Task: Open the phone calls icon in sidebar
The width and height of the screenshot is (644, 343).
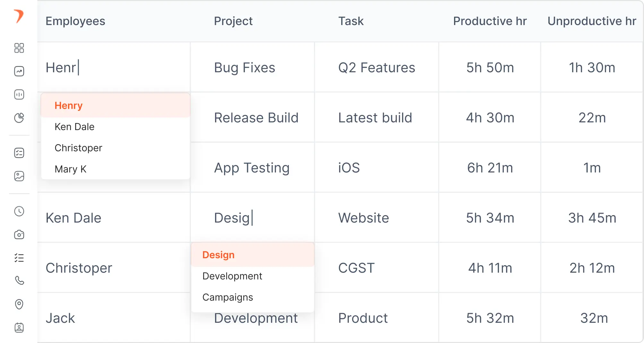Action: 19,281
